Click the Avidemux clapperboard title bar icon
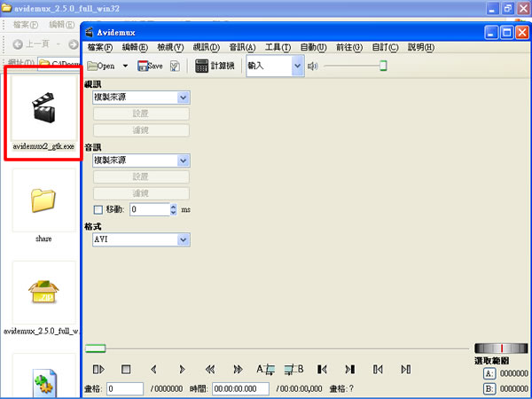This screenshot has width=532, height=399. coord(90,33)
